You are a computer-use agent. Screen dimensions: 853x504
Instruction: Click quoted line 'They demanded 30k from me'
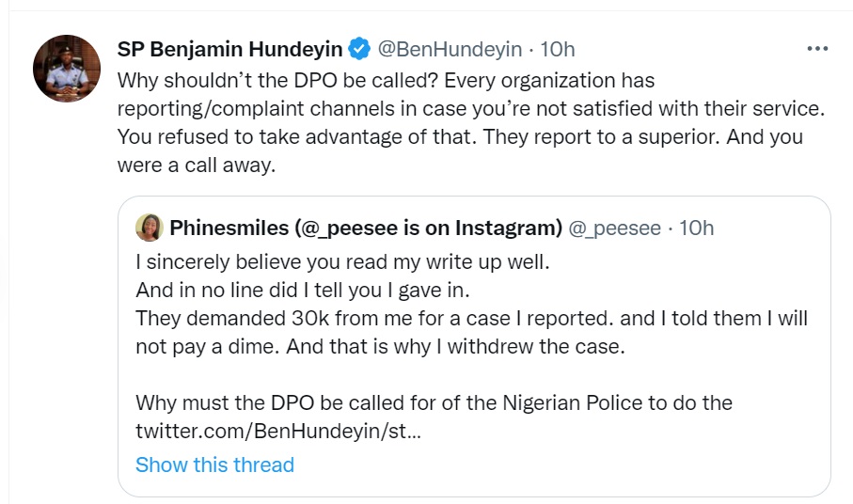(x=376, y=318)
